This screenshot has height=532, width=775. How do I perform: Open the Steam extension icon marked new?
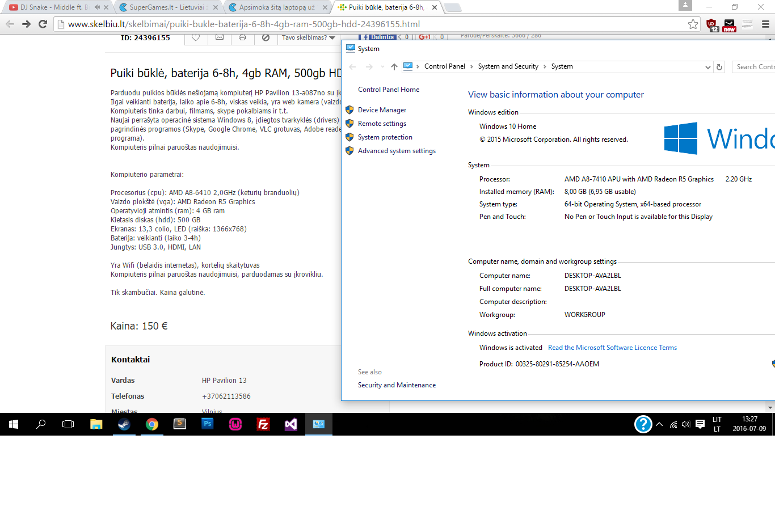730,25
